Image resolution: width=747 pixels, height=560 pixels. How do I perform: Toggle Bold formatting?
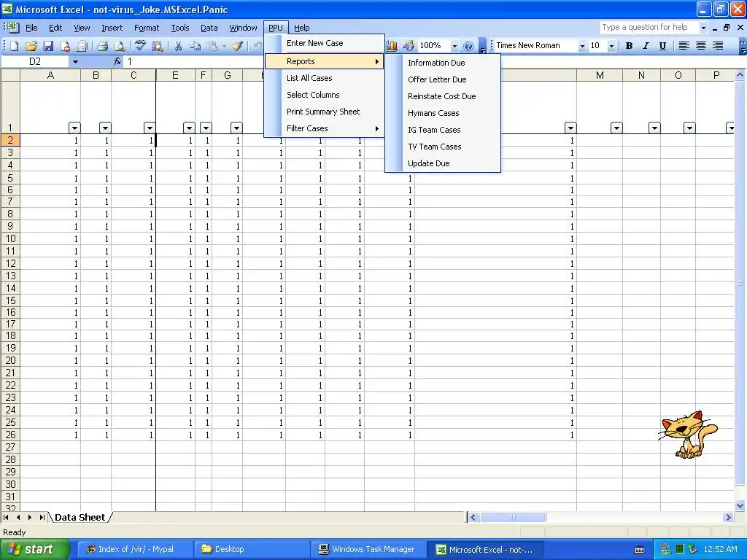pos(629,46)
